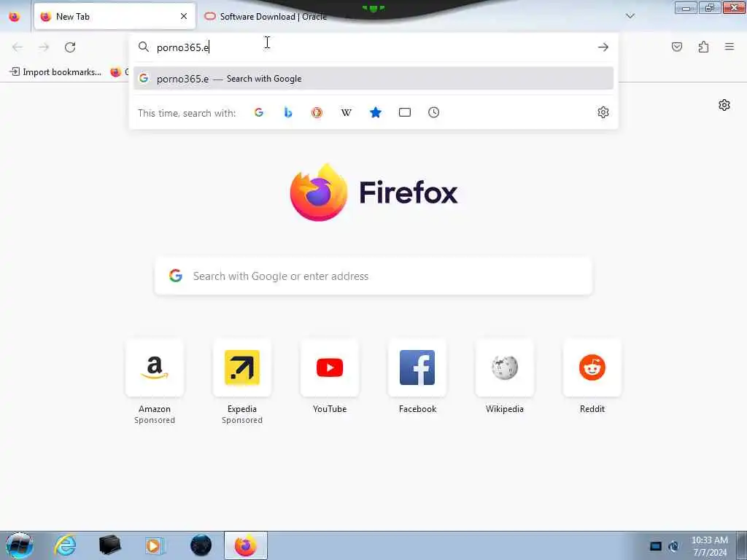Open the Extensions puzzle icon
The image size is (747, 560).
tap(703, 47)
